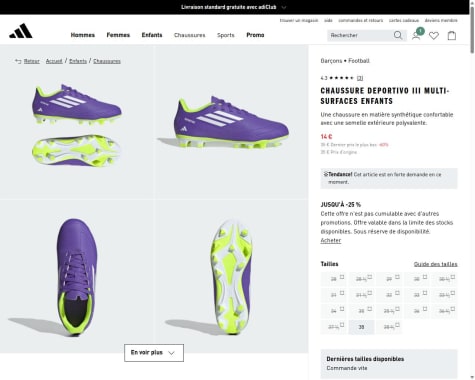Open the Femmes menu
Image resolution: width=475 pixels, height=380 pixels.
tap(118, 35)
